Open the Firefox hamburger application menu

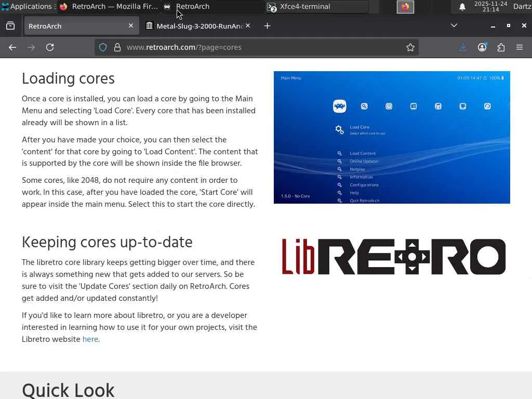point(520,47)
